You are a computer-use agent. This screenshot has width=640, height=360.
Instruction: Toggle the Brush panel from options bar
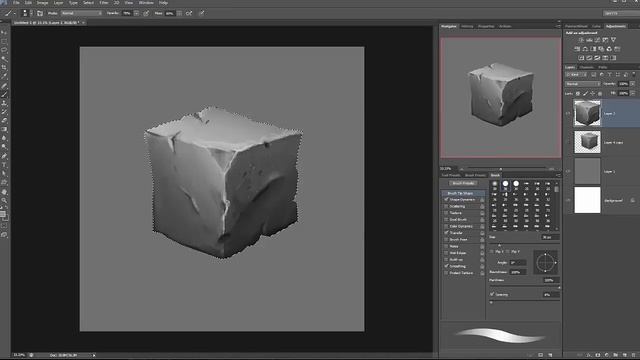pyautogui.click(x=40, y=13)
